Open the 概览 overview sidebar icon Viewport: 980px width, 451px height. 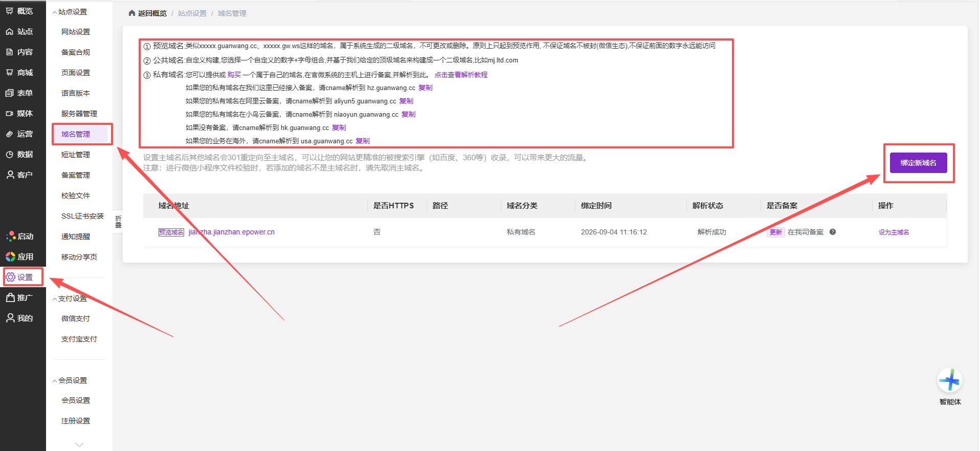point(10,11)
